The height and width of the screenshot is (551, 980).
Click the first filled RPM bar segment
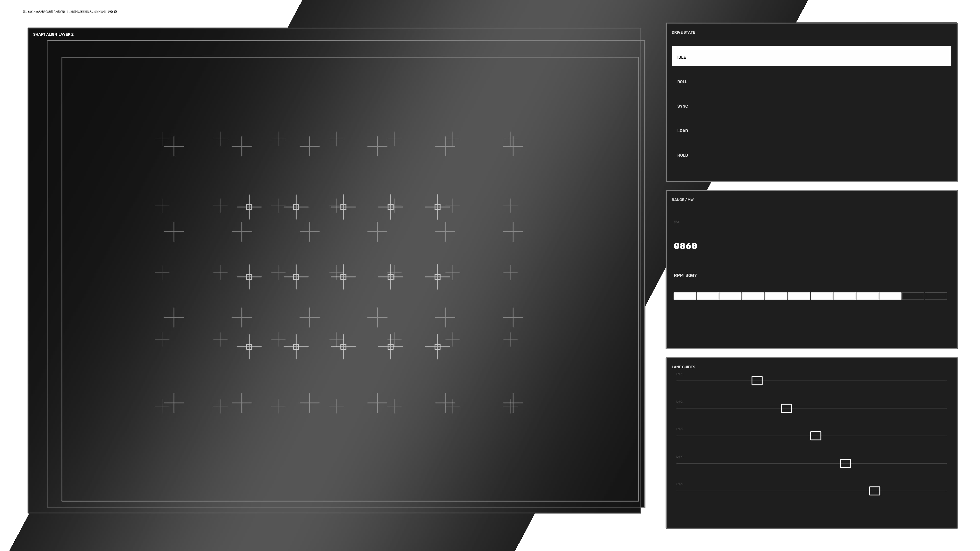point(684,296)
